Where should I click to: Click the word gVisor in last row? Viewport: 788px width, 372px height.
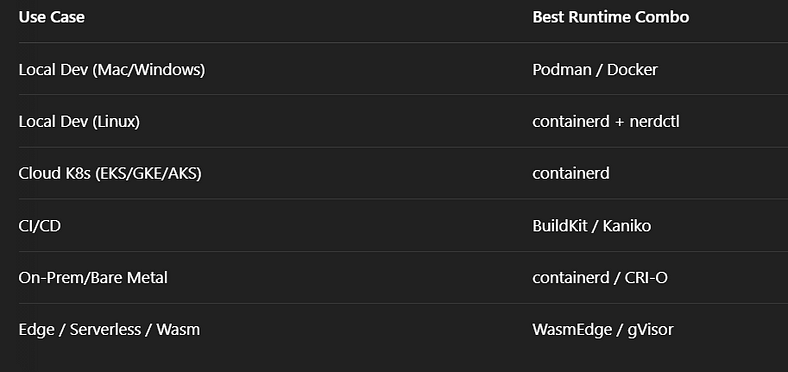650,330
